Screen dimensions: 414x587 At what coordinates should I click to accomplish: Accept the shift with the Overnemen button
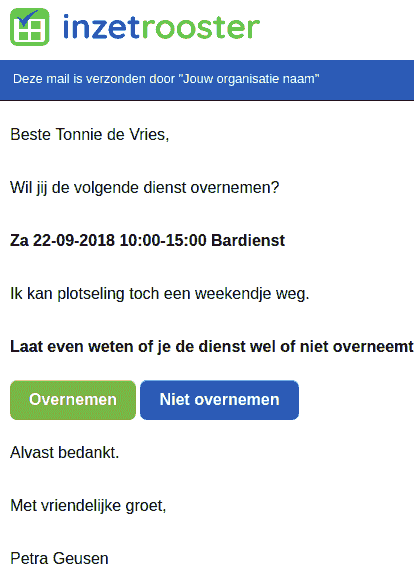73,400
